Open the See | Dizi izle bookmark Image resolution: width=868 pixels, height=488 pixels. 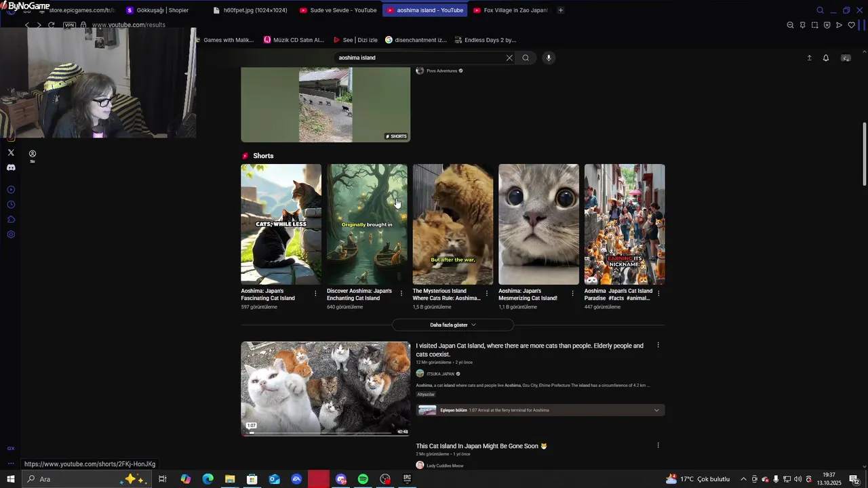[355, 40]
